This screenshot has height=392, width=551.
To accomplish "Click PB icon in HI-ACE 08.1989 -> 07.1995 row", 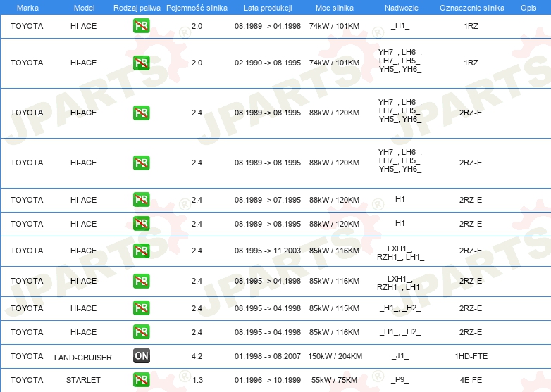I will coord(141,200).
